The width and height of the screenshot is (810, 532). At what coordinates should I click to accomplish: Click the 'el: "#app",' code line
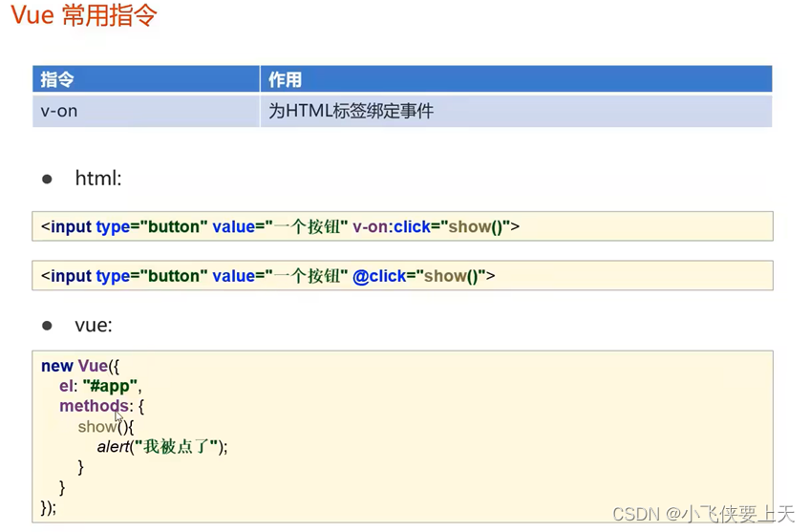100,386
